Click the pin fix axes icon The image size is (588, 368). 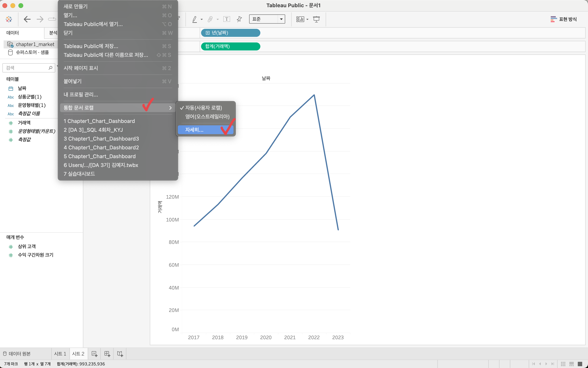239,19
